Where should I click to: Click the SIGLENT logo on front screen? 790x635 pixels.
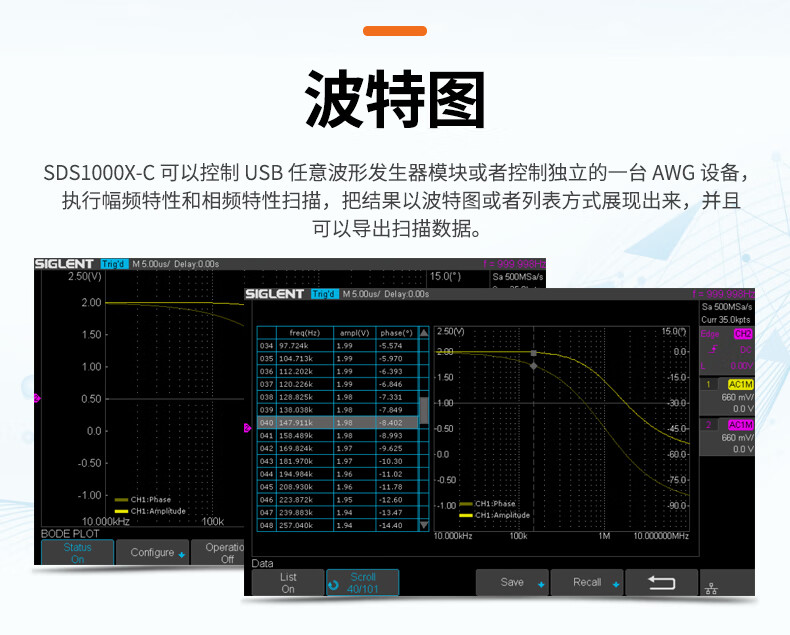pyautogui.click(x=274, y=294)
